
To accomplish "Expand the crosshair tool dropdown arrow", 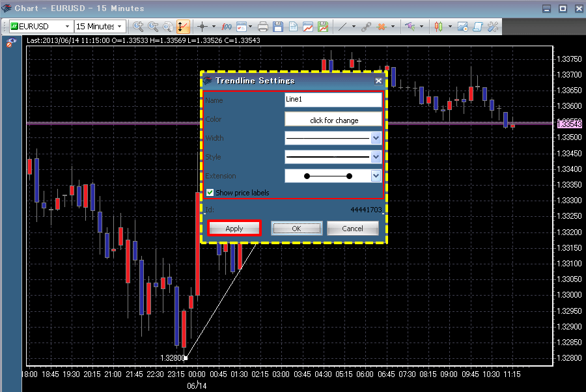I will (x=214, y=27).
